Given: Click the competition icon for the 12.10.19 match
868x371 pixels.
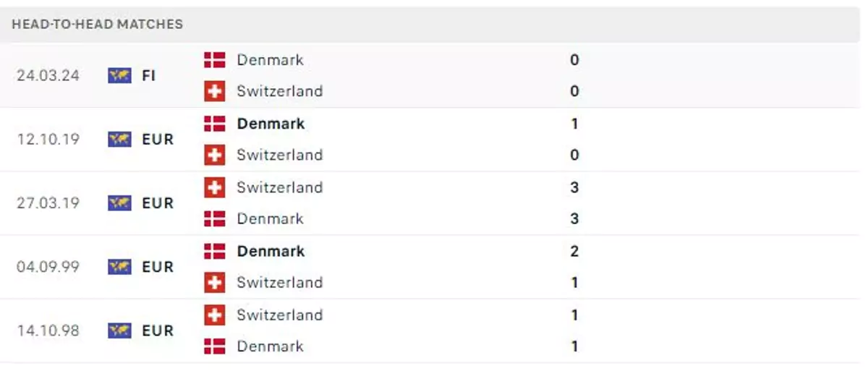Looking at the screenshot, I should click(x=119, y=139).
